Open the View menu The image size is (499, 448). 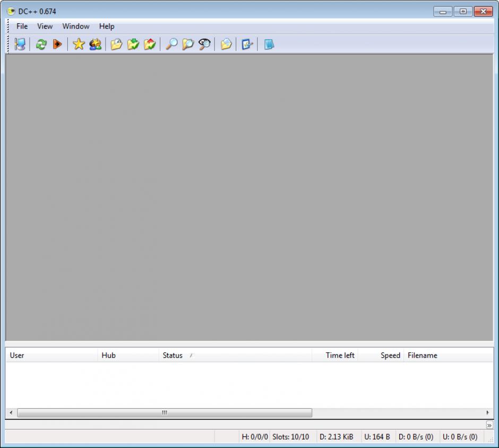tap(45, 27)
